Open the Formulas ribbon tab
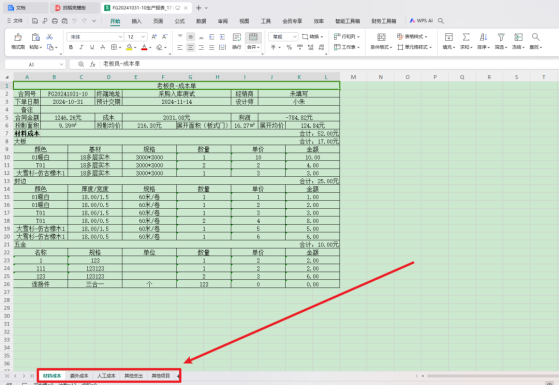Screen dimensions: 560x386 tap(180, 21)
